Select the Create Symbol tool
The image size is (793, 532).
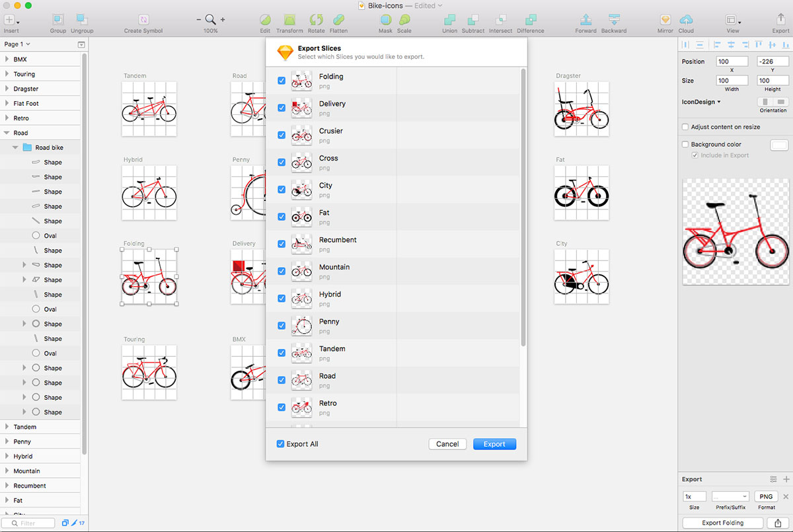click(x=143, y=20)
